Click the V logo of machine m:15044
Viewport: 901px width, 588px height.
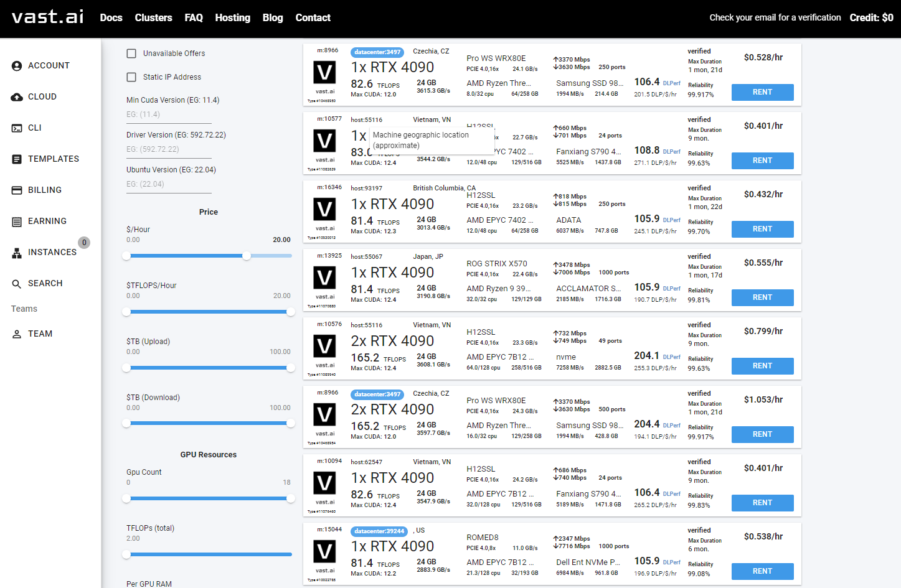[x=324, y=552]
